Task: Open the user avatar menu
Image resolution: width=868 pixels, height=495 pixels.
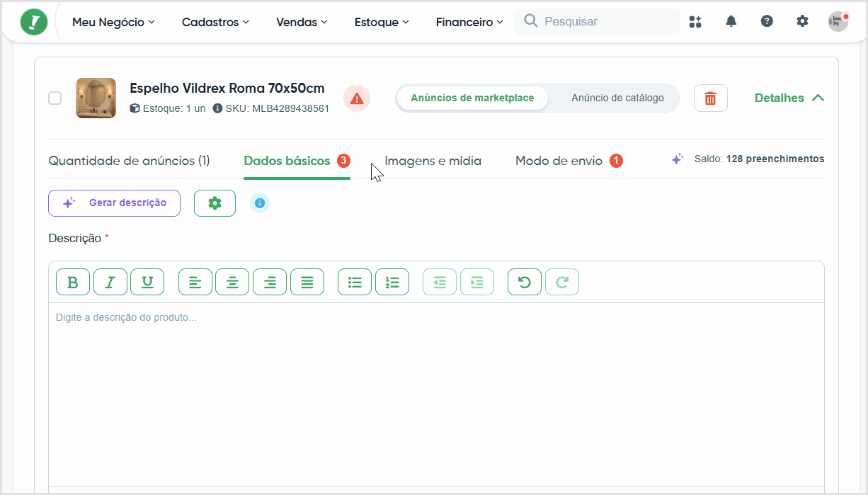Action: [838, 21]
